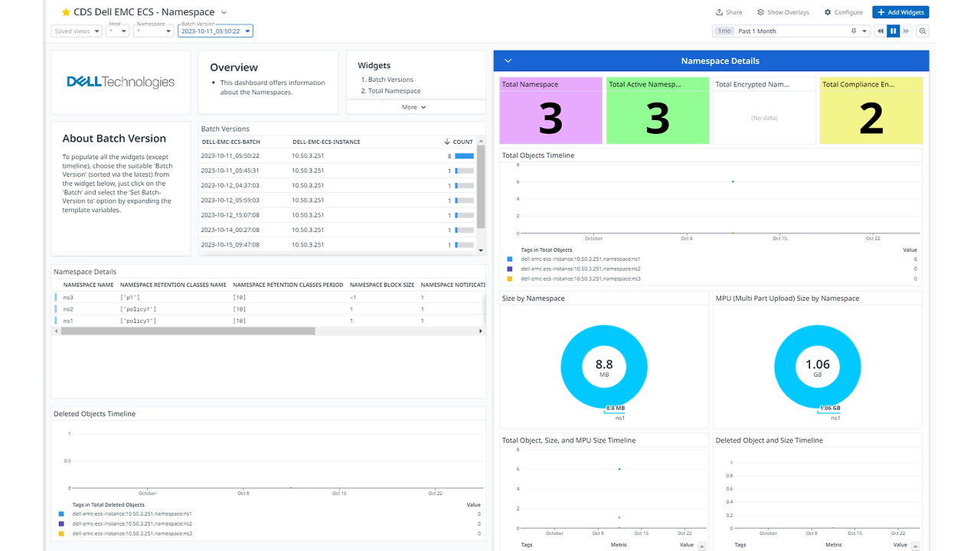Open the Namespace variable dropdown

pyautogui.click(x=154, y=31)
